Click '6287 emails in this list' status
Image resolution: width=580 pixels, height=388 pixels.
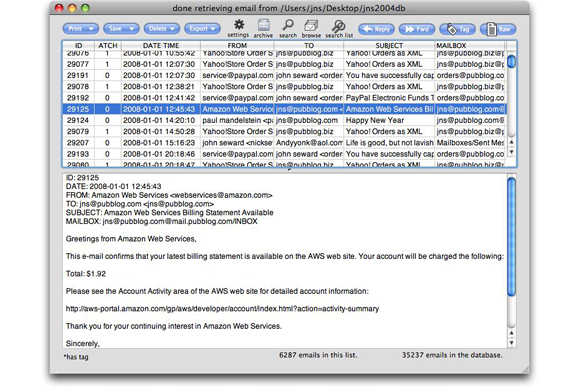click(318, 355)
